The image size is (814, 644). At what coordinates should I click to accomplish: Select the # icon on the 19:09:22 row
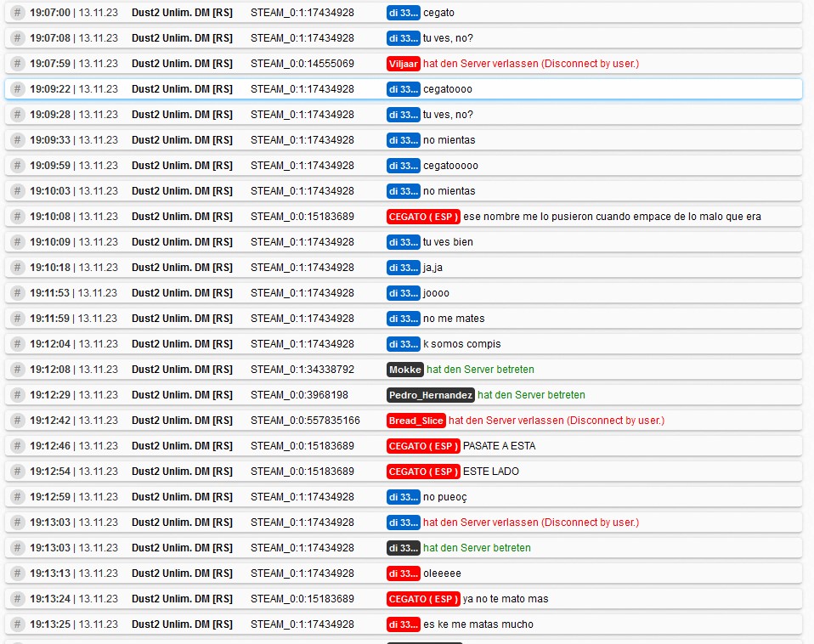(x=17, y=89)
